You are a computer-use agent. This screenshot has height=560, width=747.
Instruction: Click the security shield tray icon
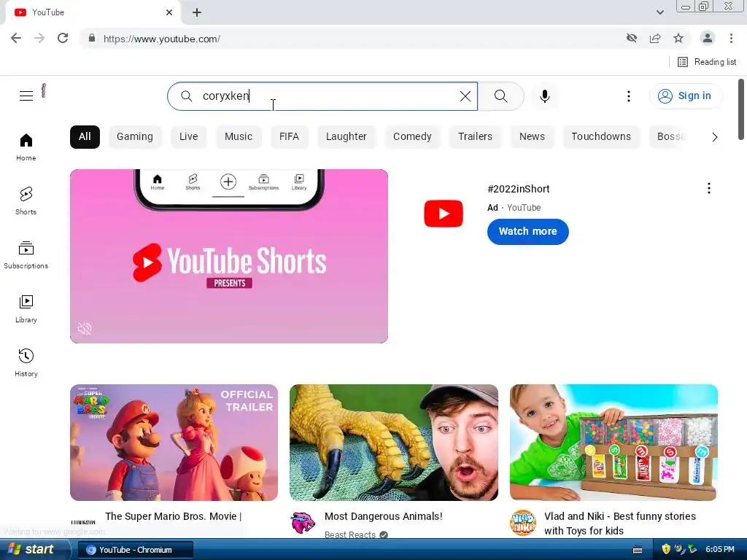tap(666, 549)
